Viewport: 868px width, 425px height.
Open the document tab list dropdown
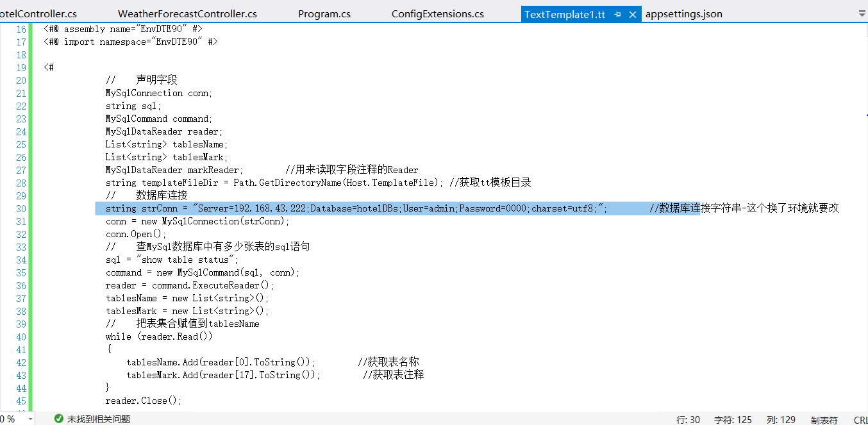click(x=861, y=13)
